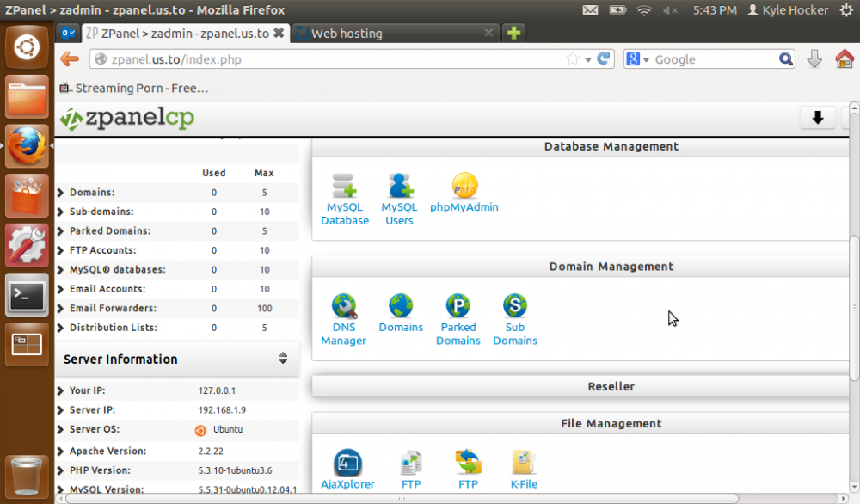Click the zpanelcp header down-arrow button
This screenshot has height=504, width=860.
818,118
